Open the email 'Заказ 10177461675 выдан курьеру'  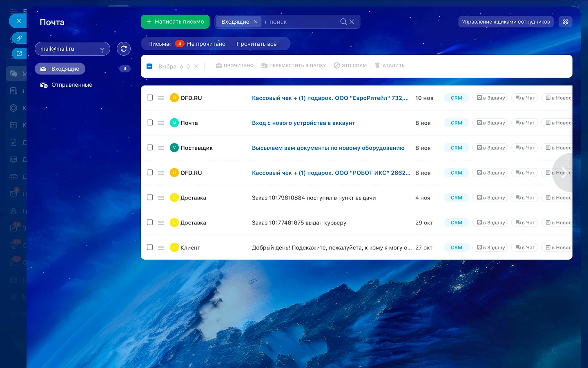tap(299, 223)
